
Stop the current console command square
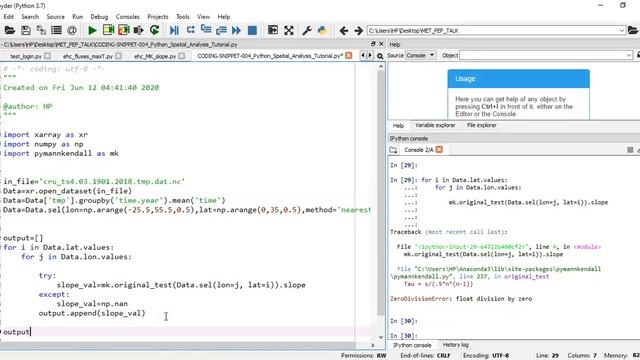pyautogui.click(x=630, y=150)
